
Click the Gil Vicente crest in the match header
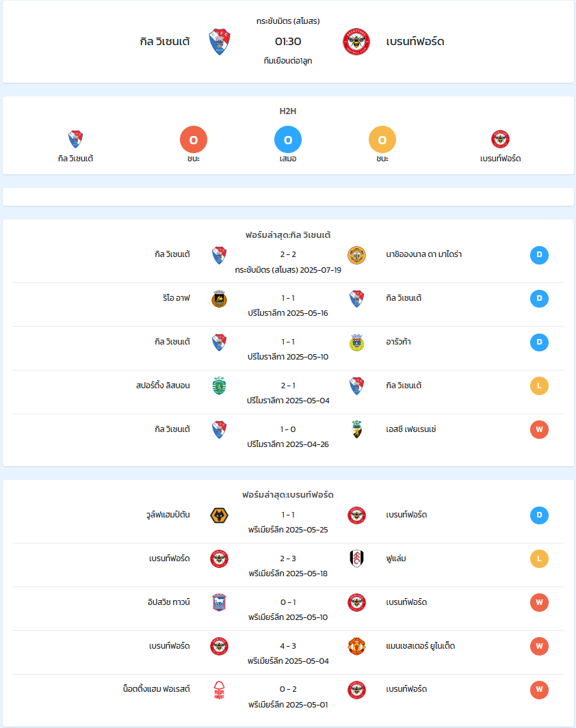220,42
